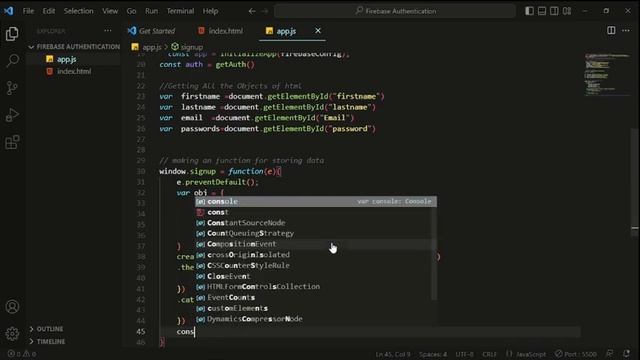Select index.html in the Explorer tree
Image resolution: width=640 pixels, height=360 pixels.
click(74, 71)
